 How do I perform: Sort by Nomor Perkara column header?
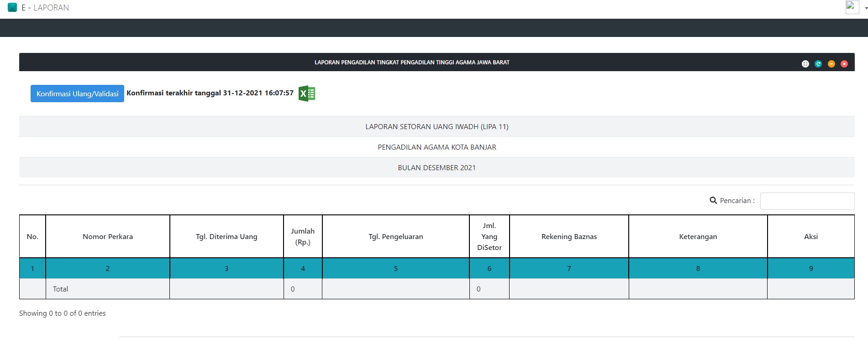point(108,236)
